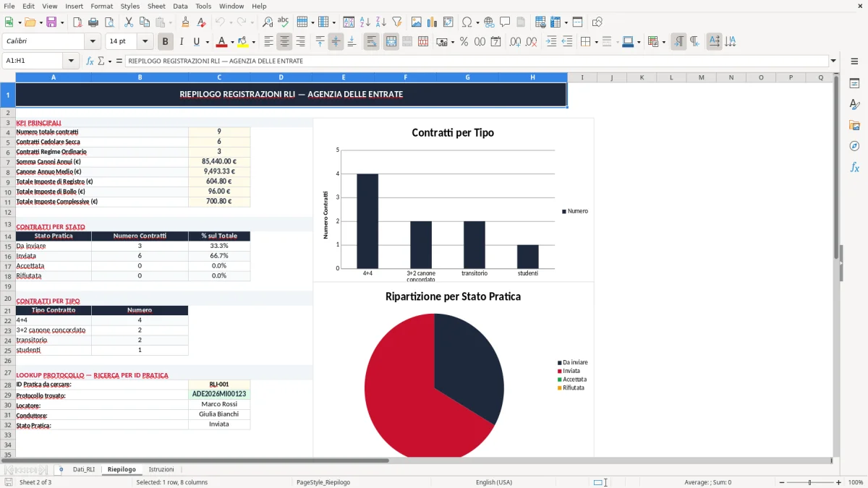Apply the red font color swatch
This screenshot has width=868, height=488.
coord(222,42)
